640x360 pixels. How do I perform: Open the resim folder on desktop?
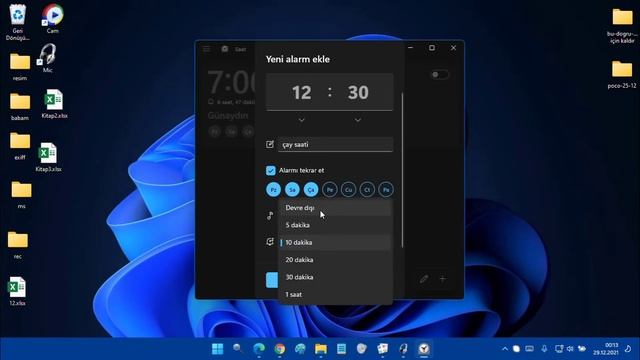tap(20, 67)
